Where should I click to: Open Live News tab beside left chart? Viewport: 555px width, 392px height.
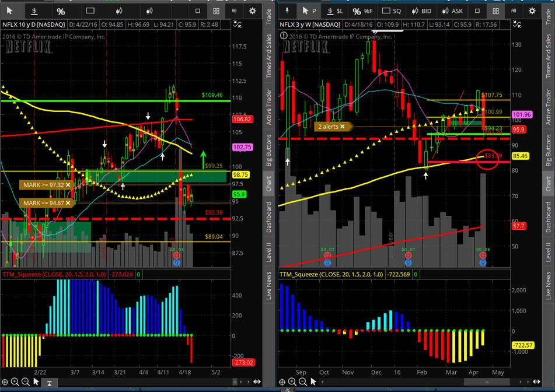(x=269, y=285)
